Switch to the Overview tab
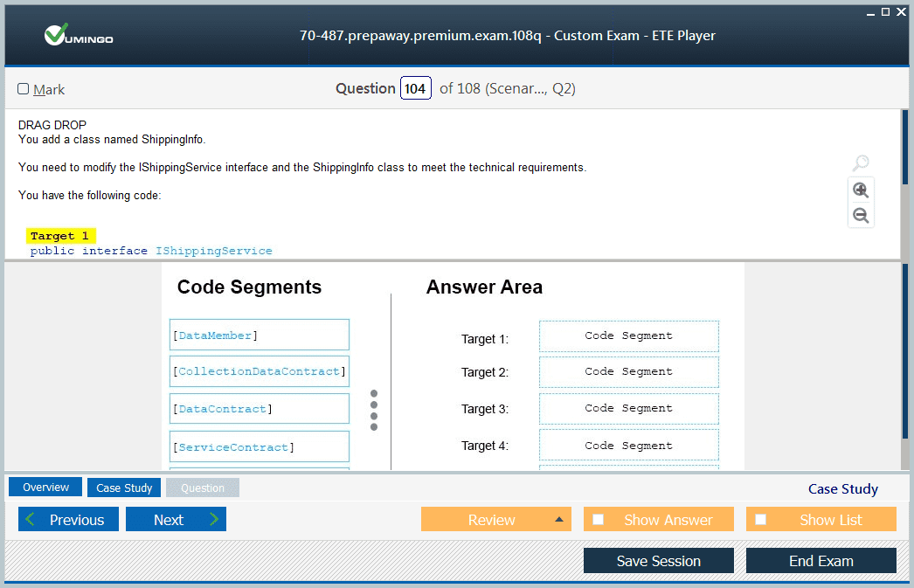Screen dimensions: 914x588 point(45,488)
